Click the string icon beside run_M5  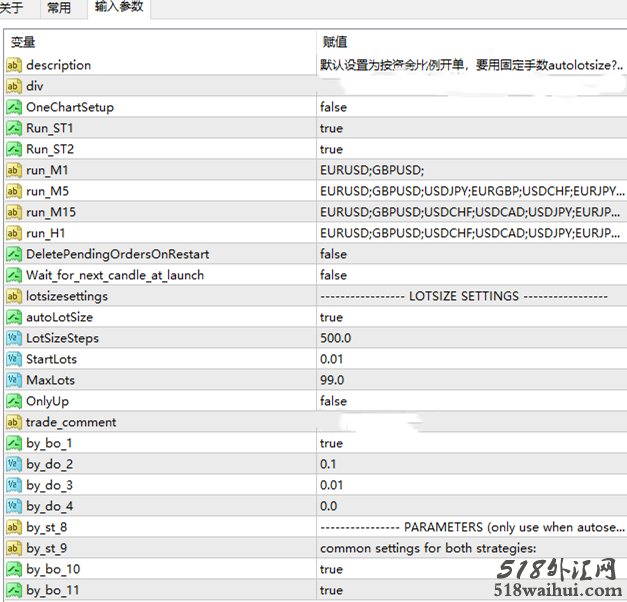(x=14, y=191)
